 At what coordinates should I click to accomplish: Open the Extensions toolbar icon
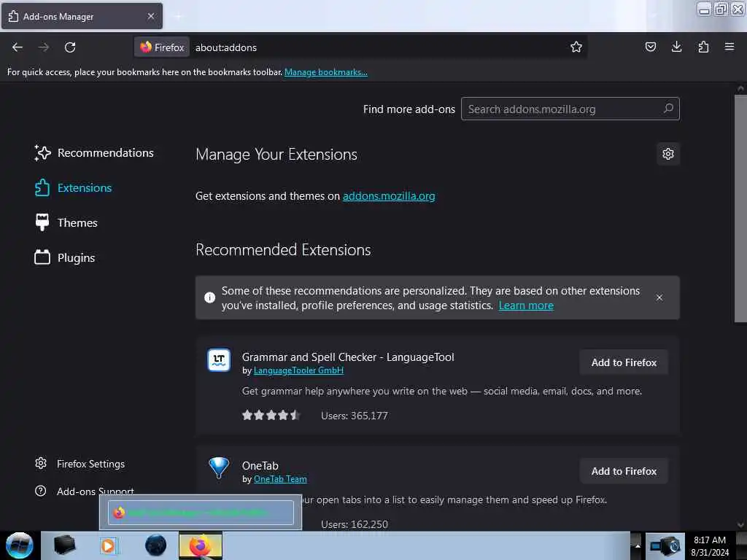click(x=703, y=47)
